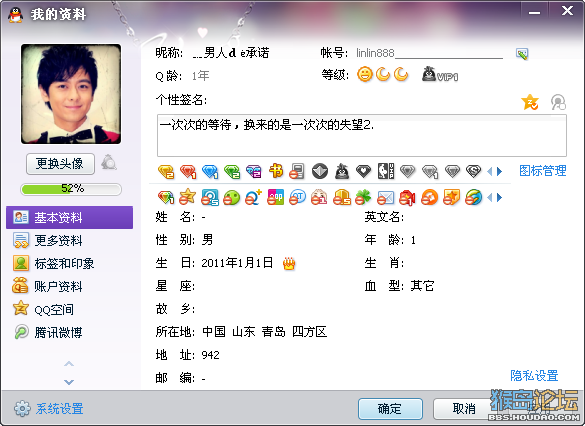Open 系统设置 at bottom left
585x426 pixels.
(x=49, y=408)
